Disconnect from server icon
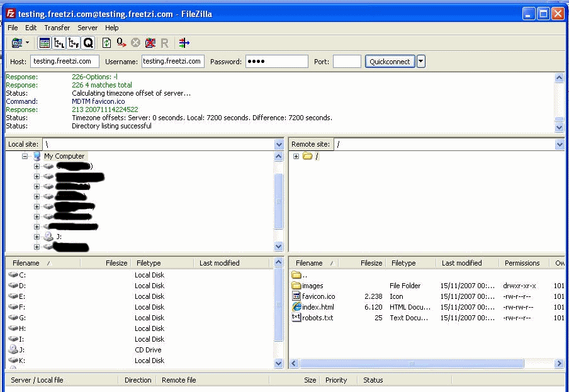This screenshot has height=392, width=569. coord(150,43)
